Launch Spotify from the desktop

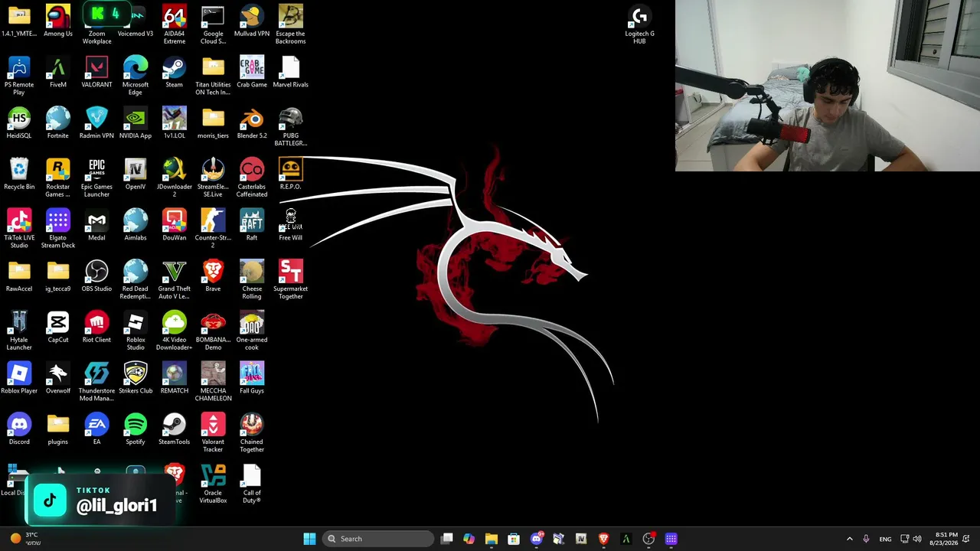pos(136,429)
